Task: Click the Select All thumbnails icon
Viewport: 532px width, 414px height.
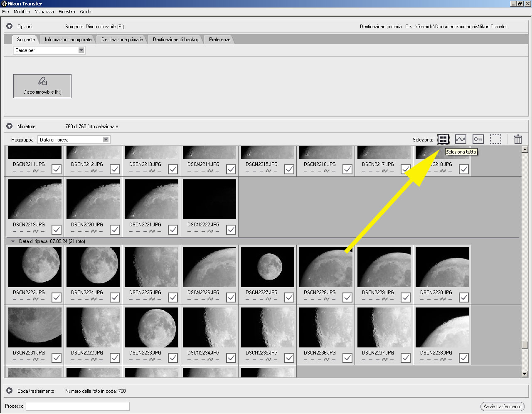Action: (x=443, y=139)
